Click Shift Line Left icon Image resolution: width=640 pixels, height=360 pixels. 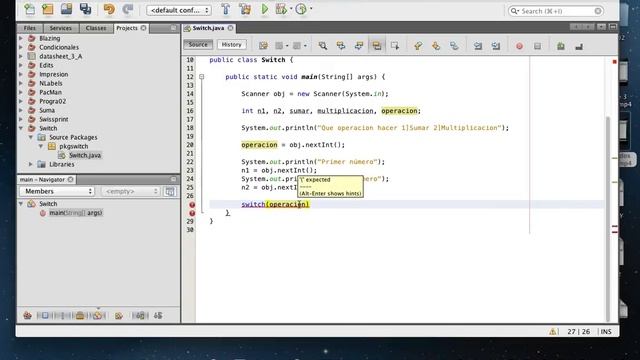478,46
